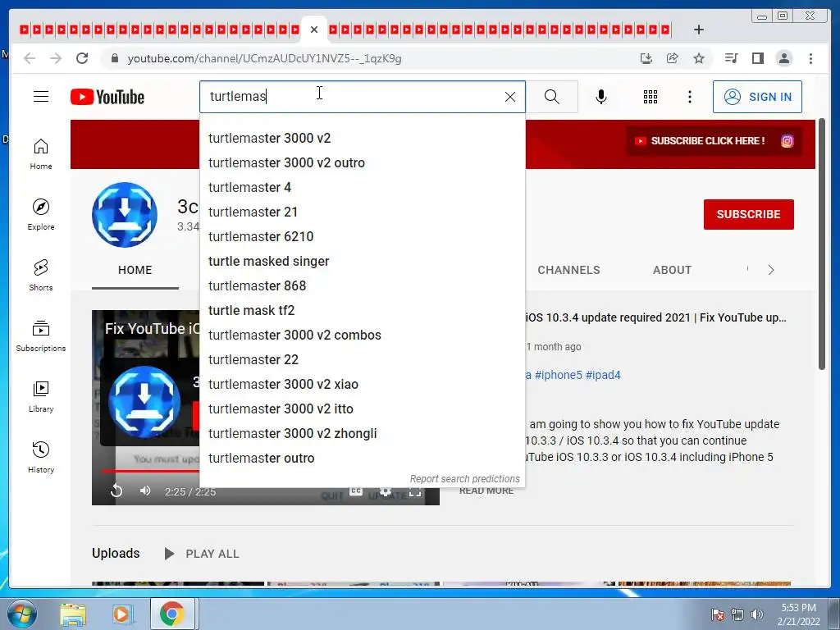
Task: Expand more channel tabs chevron
Action: coord(770,270)
